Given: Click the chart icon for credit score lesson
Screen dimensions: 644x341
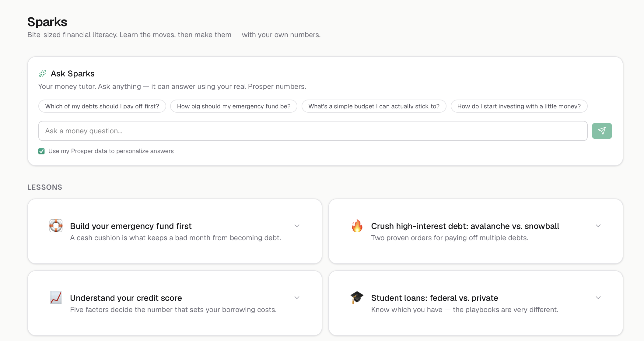Looking at the screenshot, I should (x=56, y=297).
